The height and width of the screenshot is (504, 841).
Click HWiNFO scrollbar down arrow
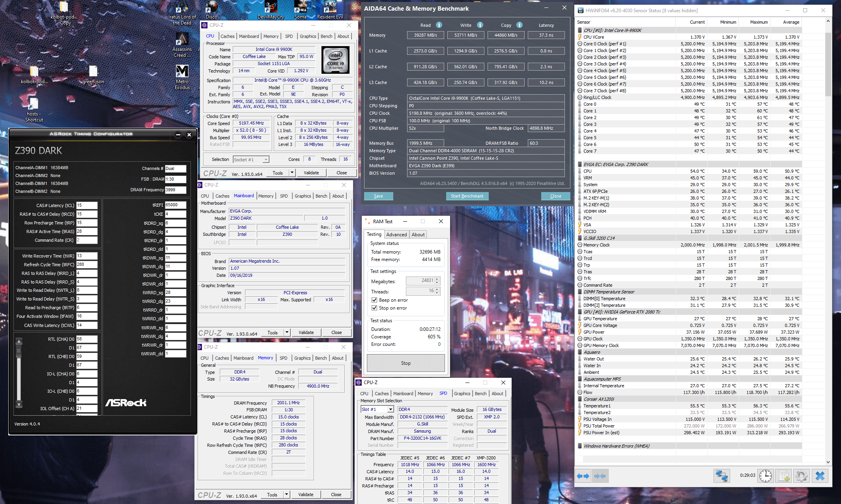point(828,462)
